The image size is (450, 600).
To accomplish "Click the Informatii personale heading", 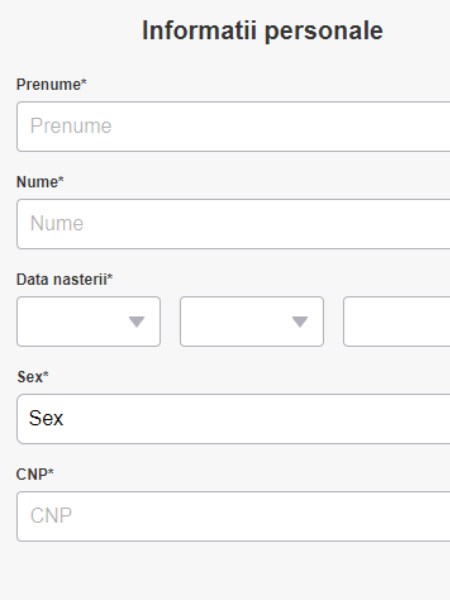I will click(x=262, y=31).
